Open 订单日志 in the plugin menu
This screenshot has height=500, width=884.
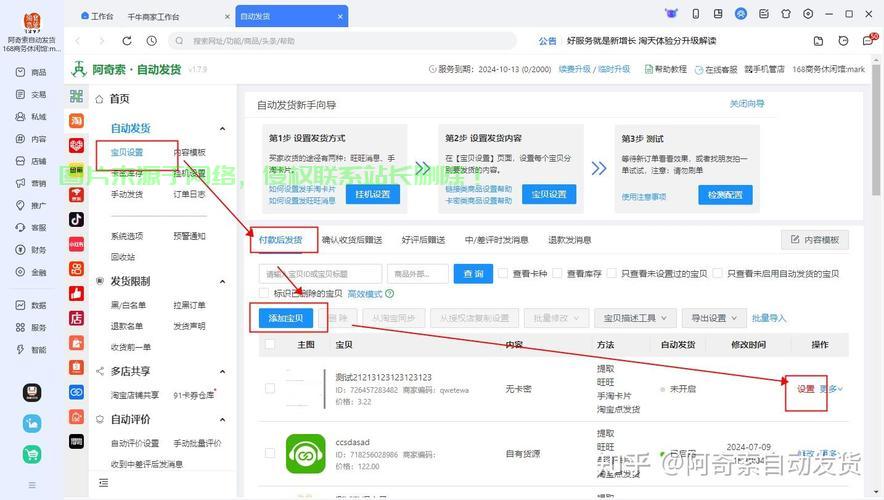coord(189,194)
